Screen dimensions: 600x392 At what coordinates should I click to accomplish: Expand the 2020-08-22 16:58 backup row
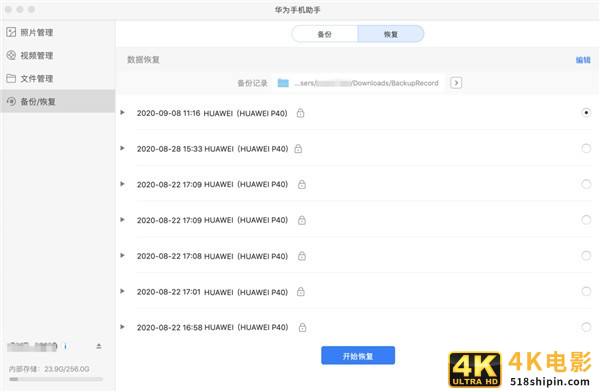pos(122,327)
